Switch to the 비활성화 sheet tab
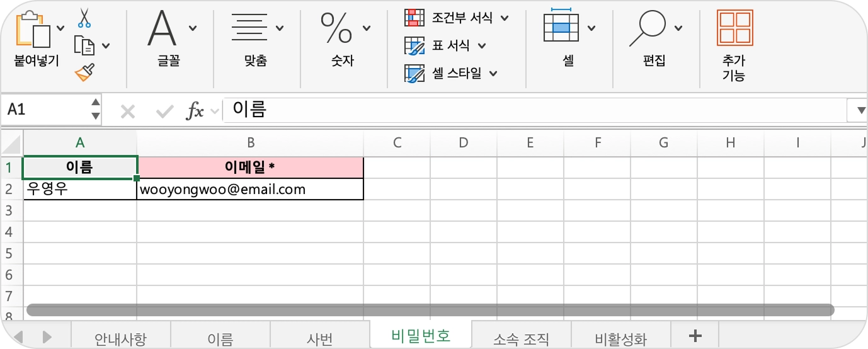Image resolution: width=868 pixels, height=349 pixels. [x=620, y=339]
